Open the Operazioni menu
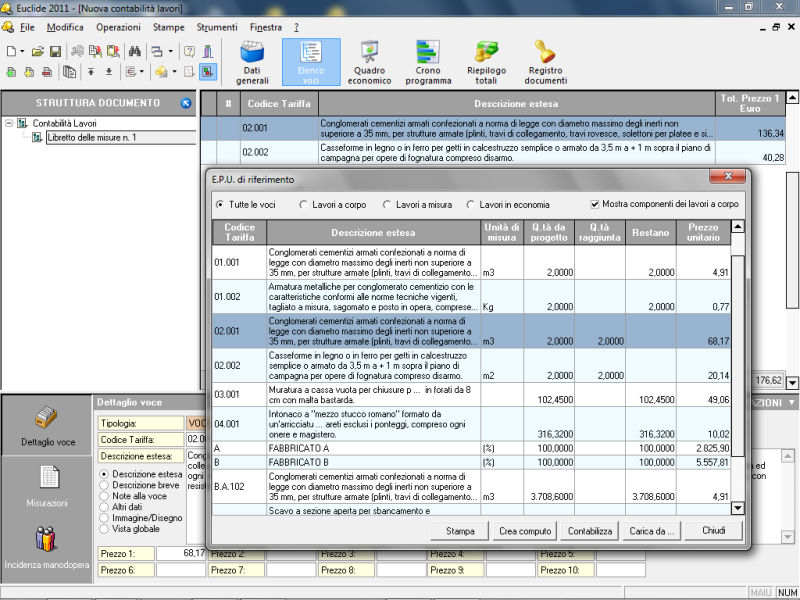800x600 pixels. point(118,27)
